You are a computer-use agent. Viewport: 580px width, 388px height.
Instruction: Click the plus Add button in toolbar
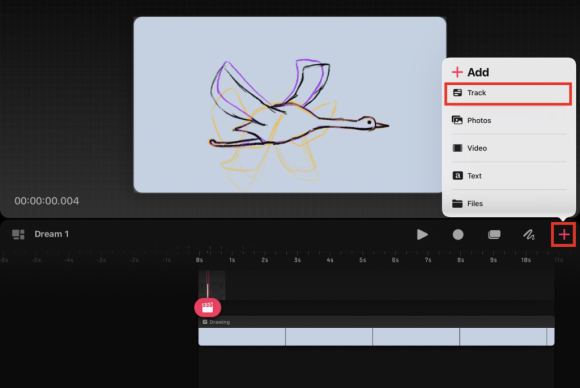[564, 235]
